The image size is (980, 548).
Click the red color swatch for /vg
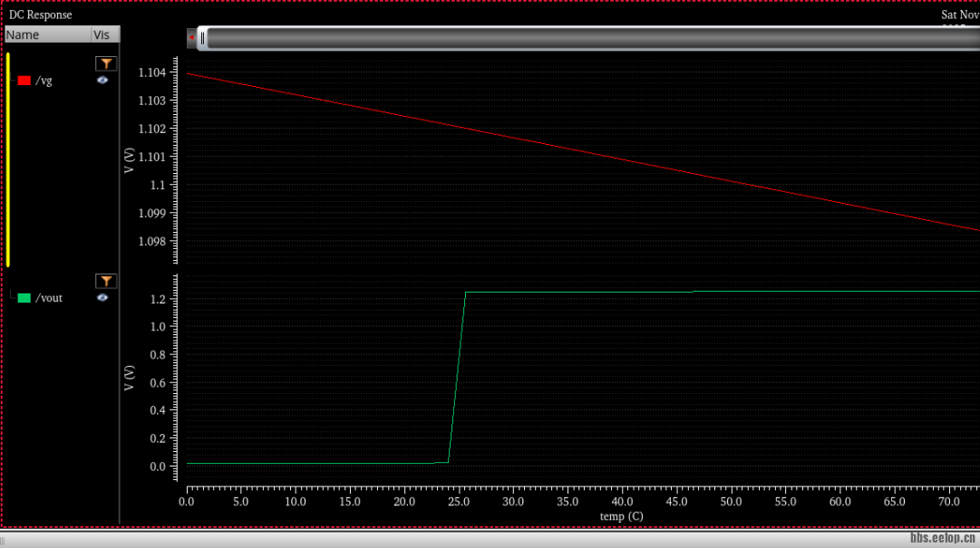pos(24,81)
